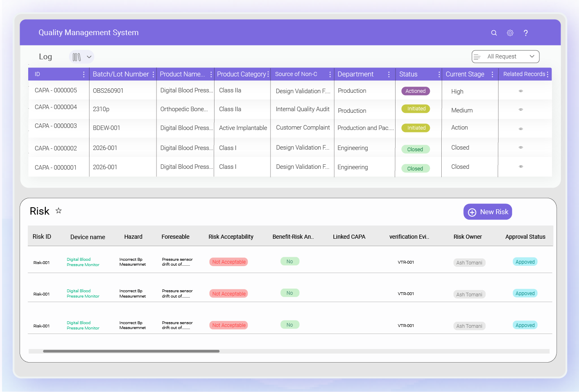View related records for CAPA - 0000005
579x392 pixels.
pyautogui.click(x=521, y=91)
